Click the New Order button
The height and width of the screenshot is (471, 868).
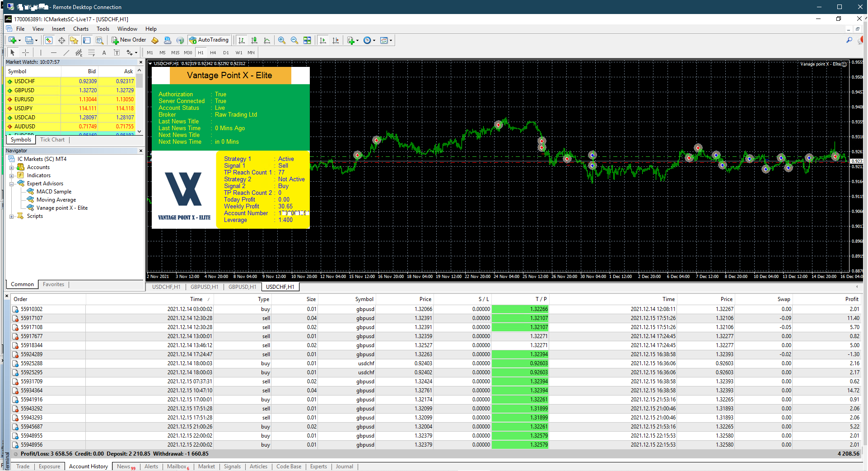129,40
